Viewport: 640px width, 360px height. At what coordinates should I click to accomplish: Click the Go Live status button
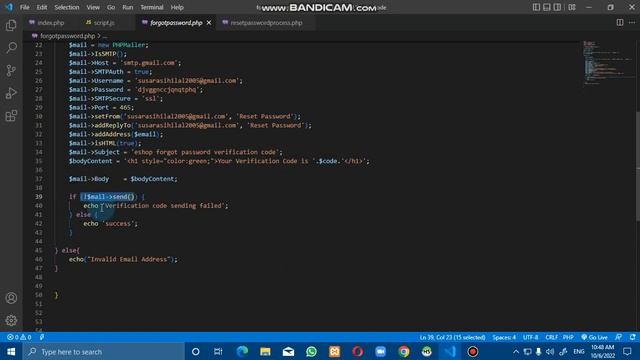pos(594,337)
